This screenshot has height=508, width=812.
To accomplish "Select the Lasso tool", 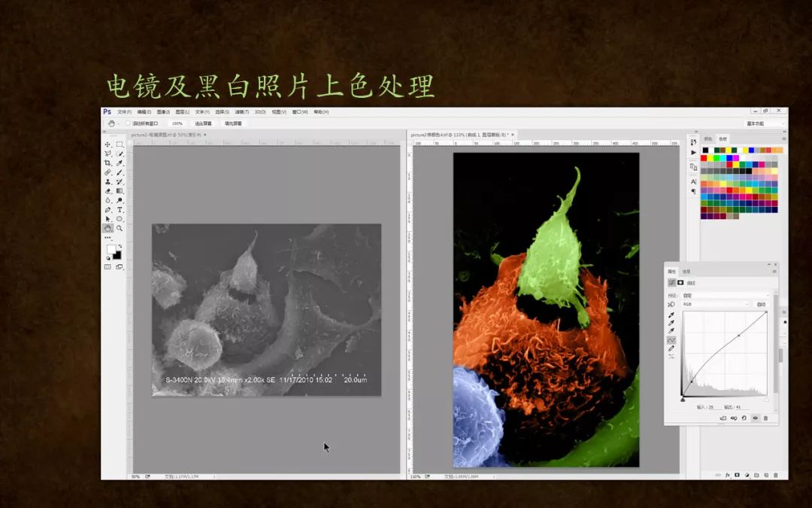I will tap(108, 154).
